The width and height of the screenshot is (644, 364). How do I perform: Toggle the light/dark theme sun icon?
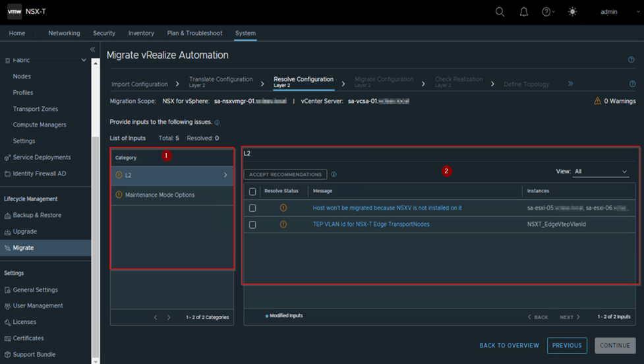click(572, 12)
